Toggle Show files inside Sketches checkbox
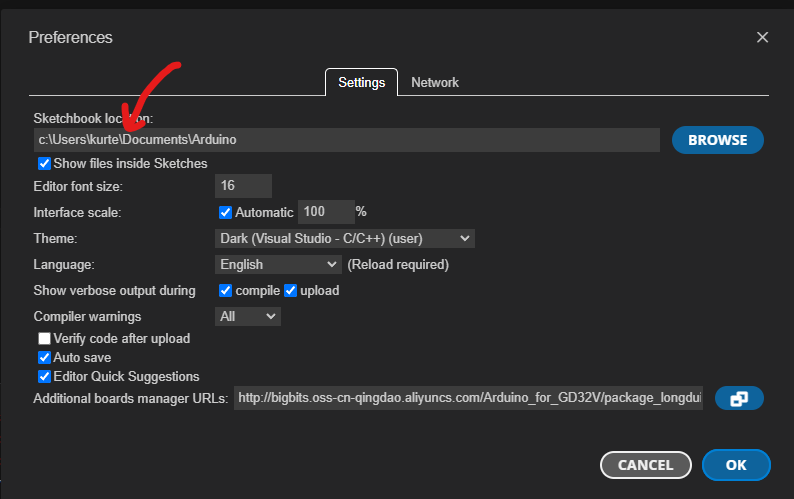Screen dimensions: 794x499 [44, 164]
